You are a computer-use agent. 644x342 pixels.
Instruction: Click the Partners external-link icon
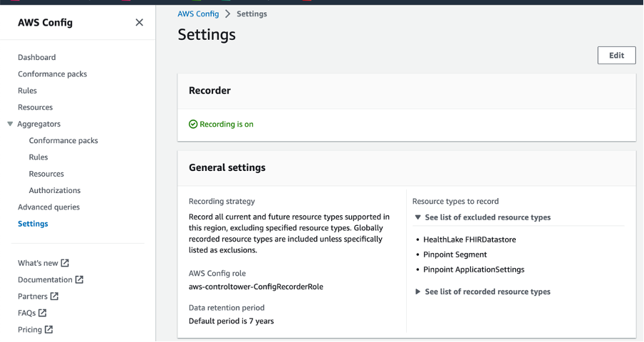54,296
